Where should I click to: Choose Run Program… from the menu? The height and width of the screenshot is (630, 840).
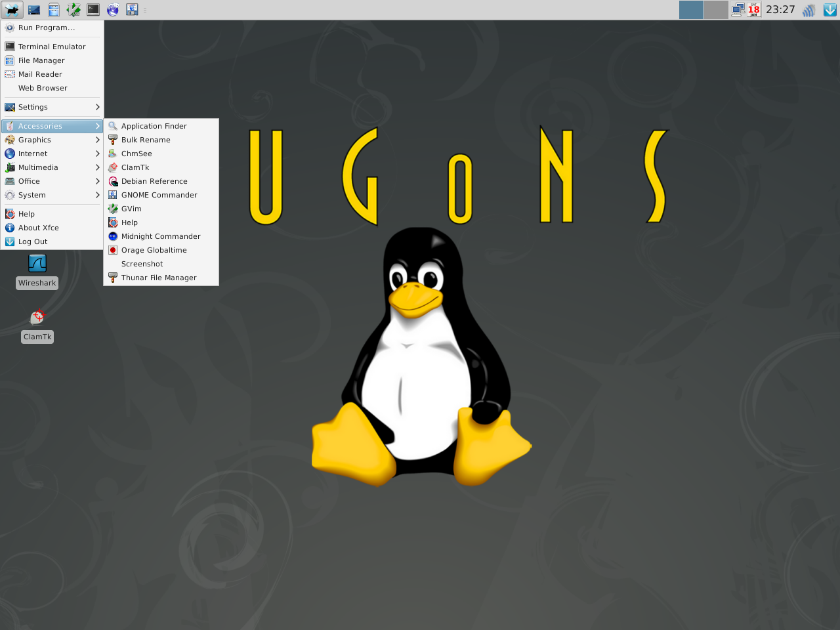click(x=52, y=28)
